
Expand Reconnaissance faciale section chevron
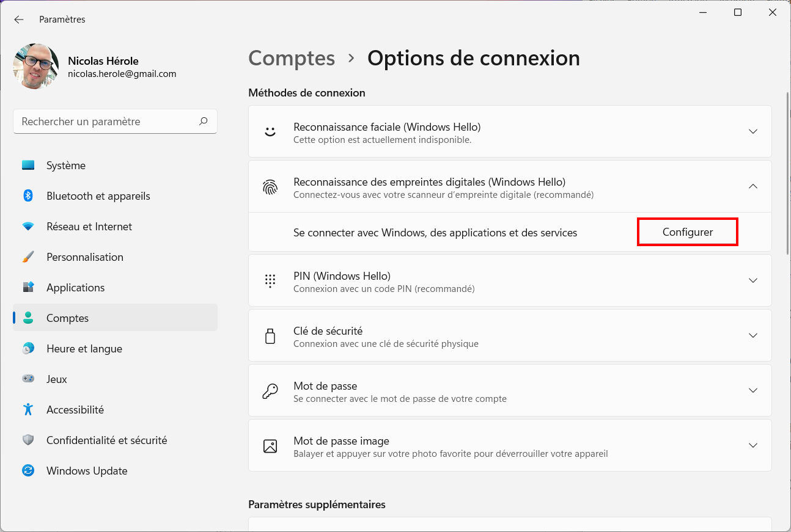(753, 131)
